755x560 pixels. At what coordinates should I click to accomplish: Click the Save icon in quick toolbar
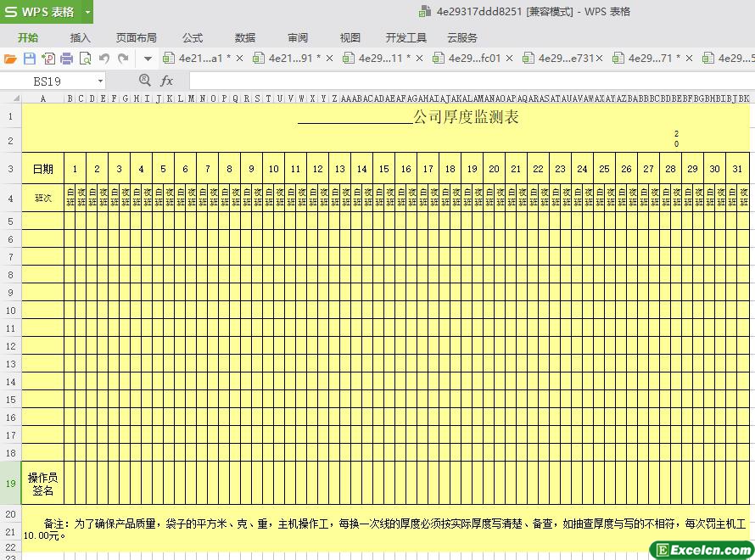pyautogui.click(x=30, y=59)
